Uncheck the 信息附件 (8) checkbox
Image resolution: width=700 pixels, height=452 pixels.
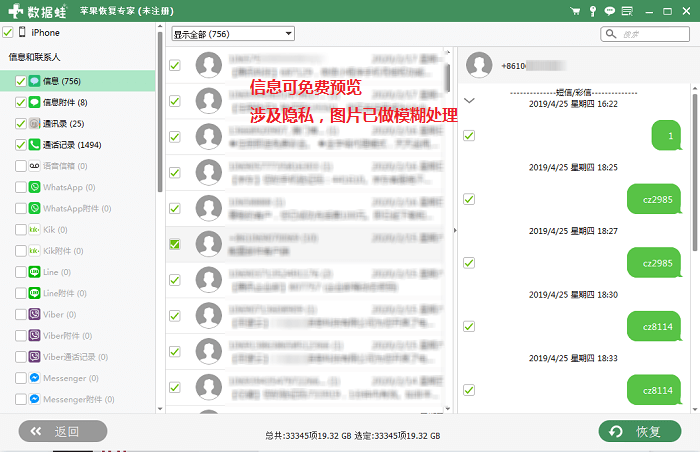[x=21, y=102]
